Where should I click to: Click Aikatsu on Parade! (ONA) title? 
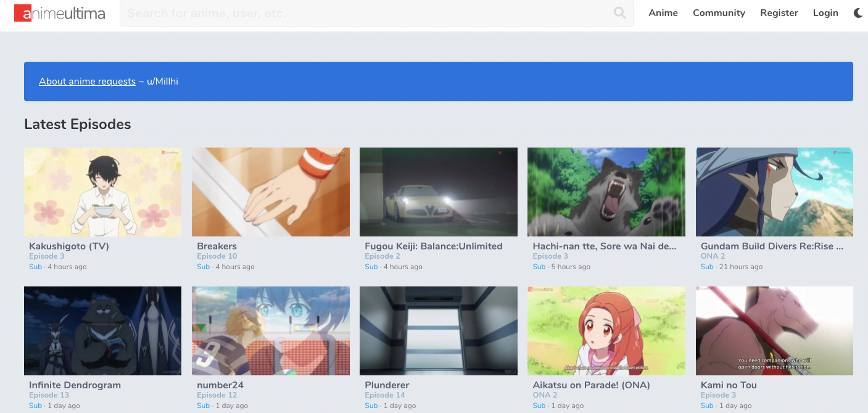(591, 385)
